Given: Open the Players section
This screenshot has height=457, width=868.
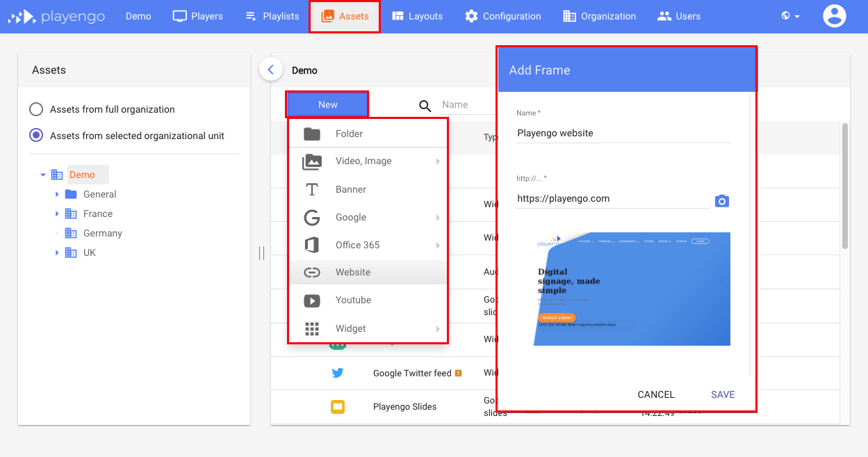Looking at the screenshot, I should (197, 16).
